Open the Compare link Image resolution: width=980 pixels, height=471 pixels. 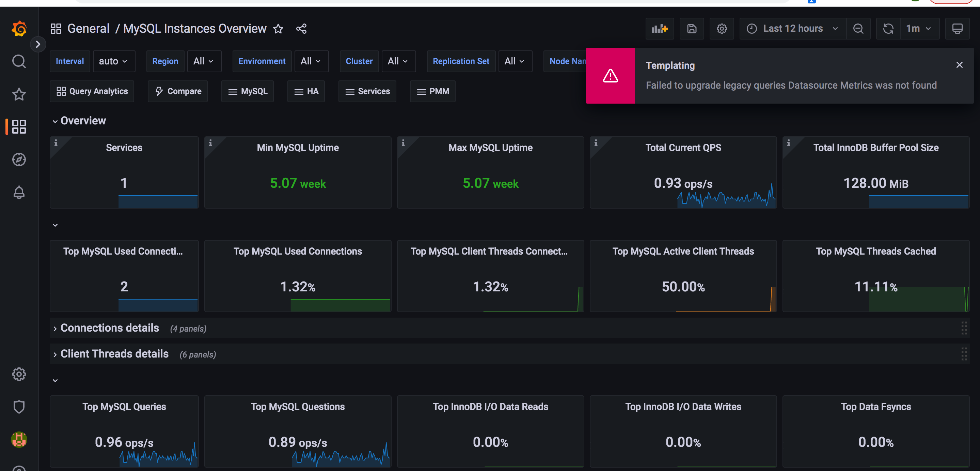tap(178, 91)
